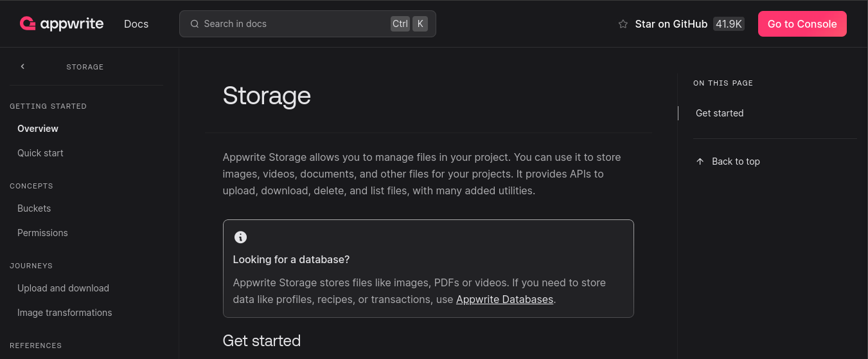Click the Storage page heading
This screenshot has width=868, height=359.
click(267, 96)
